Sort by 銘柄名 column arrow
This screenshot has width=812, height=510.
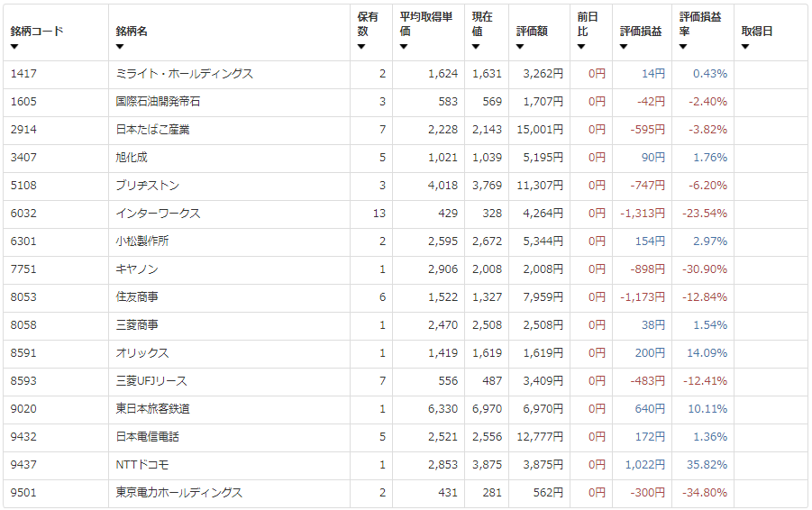pos(120,47)
